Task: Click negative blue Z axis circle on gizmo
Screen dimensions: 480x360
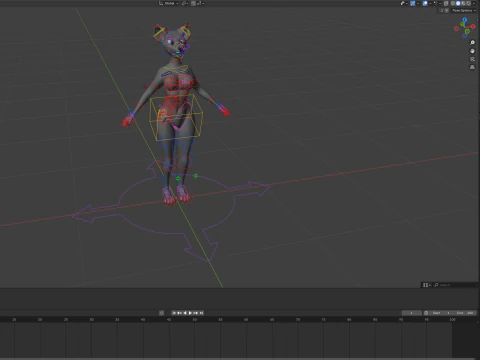Action: tap(465, 35)
